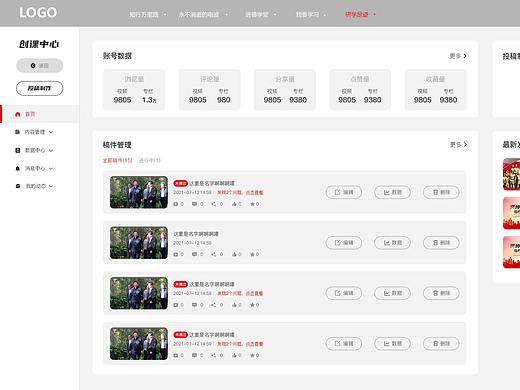The width and height of the screenshot is (520, 390).
Task: Click the bell icon for 消息中心
Action: point(18,168)
